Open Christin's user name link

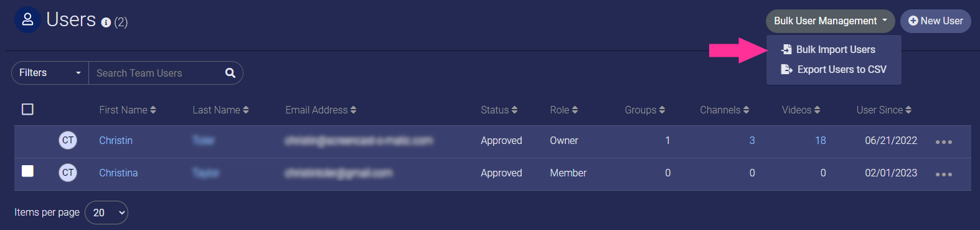116,140
